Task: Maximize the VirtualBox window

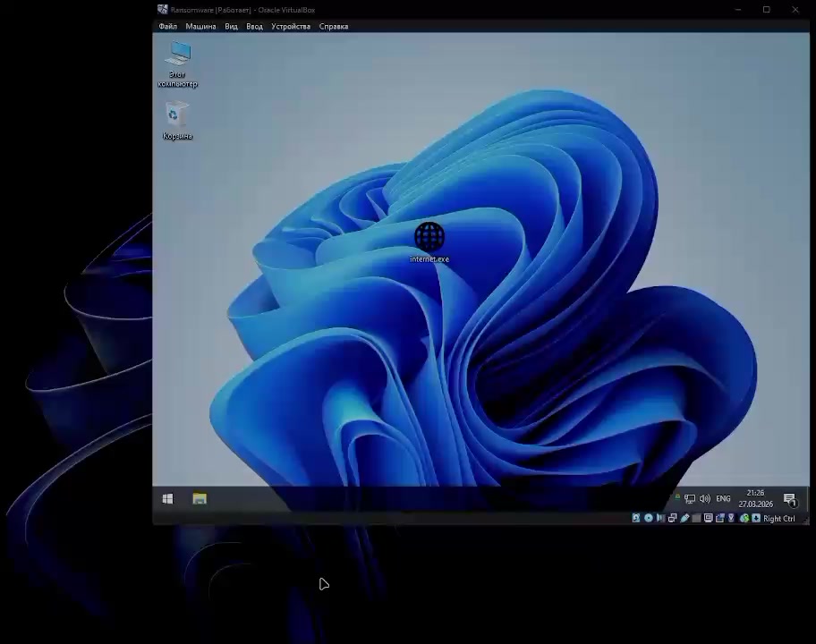Action: [x=767, y=9]
